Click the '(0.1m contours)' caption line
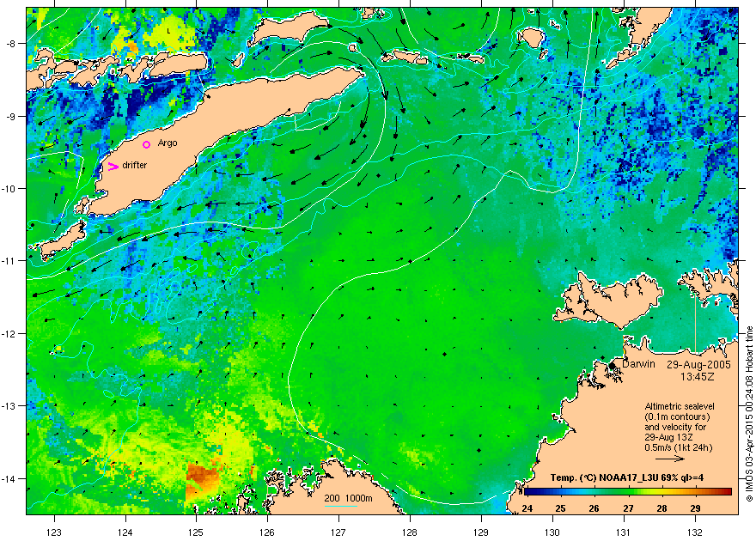This screenshot has height=541, width=756. point(677,416)
